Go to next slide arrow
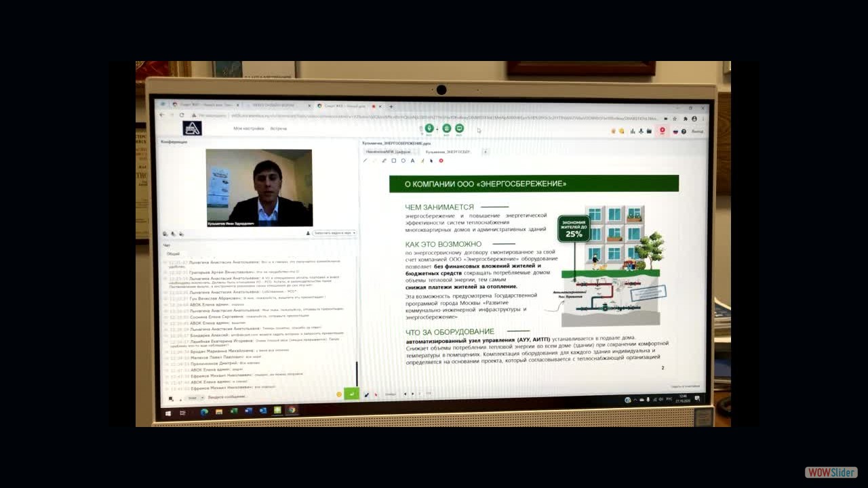868x488 pixels. 412,393
